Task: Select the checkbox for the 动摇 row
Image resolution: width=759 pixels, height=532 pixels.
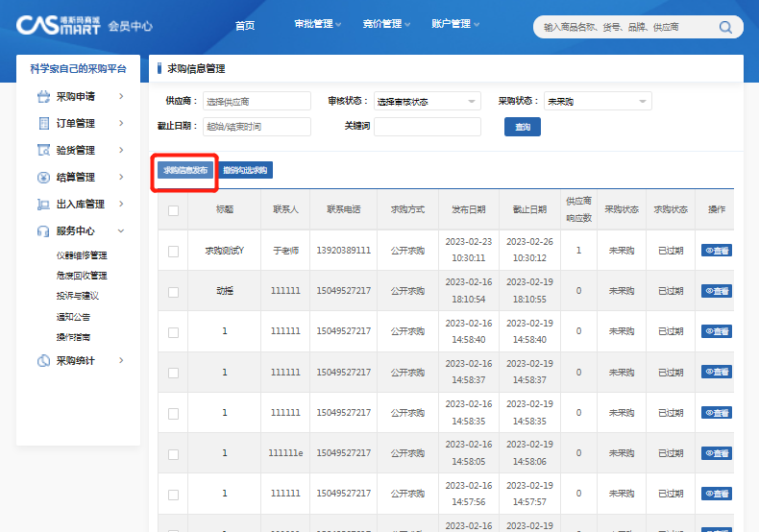Action: [x=173, y=291]
